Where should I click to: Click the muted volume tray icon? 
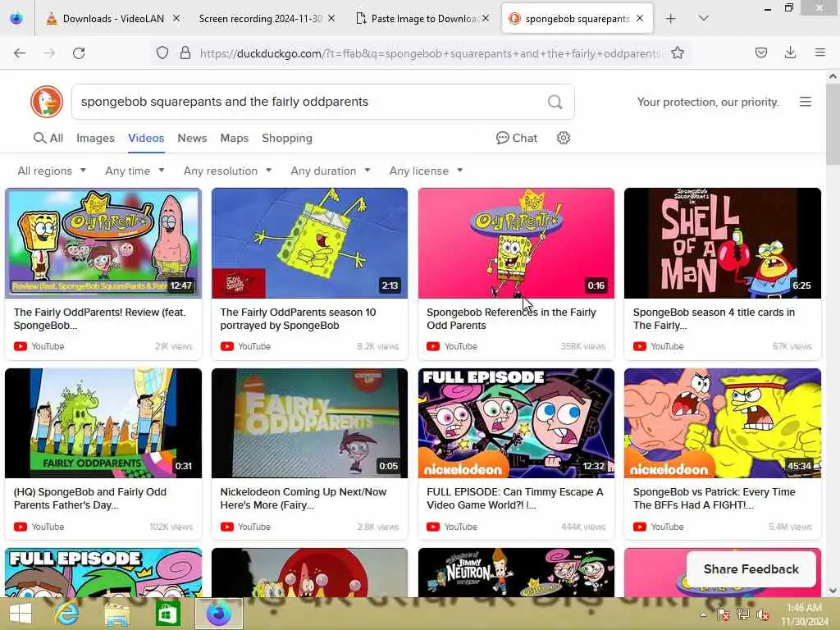(762, 614)
